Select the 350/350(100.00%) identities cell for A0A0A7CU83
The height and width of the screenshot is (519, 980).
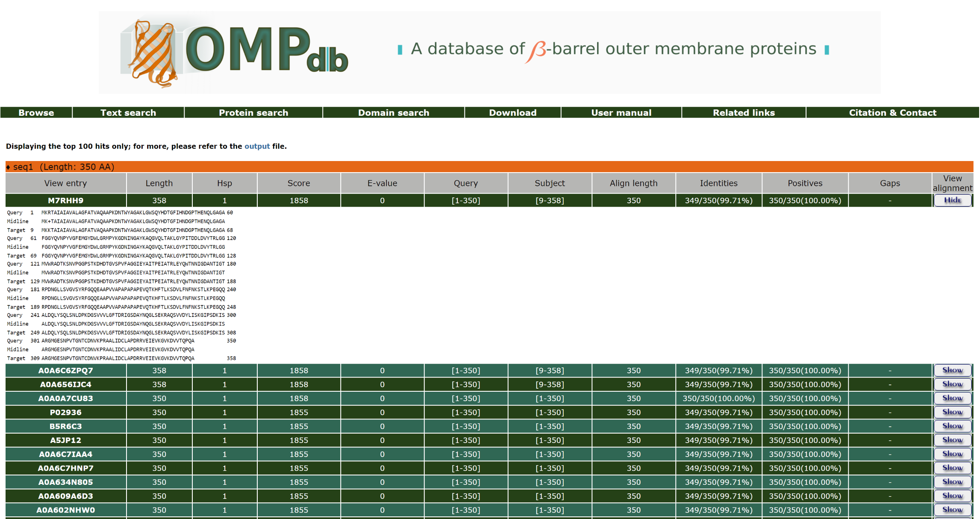718,398
